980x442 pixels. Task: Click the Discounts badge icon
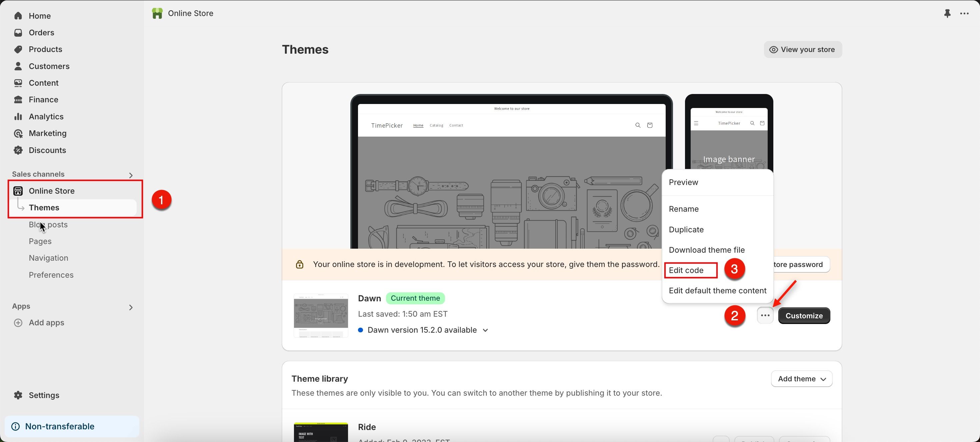(18, 150)
